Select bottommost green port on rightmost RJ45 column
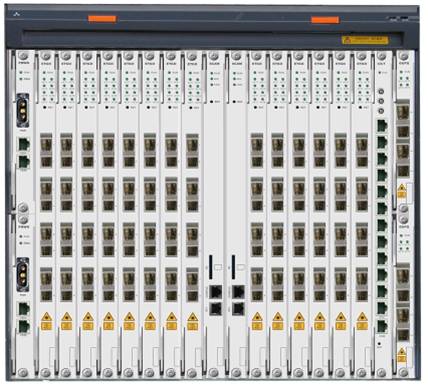The image size is (428, 387). point(382,326)
